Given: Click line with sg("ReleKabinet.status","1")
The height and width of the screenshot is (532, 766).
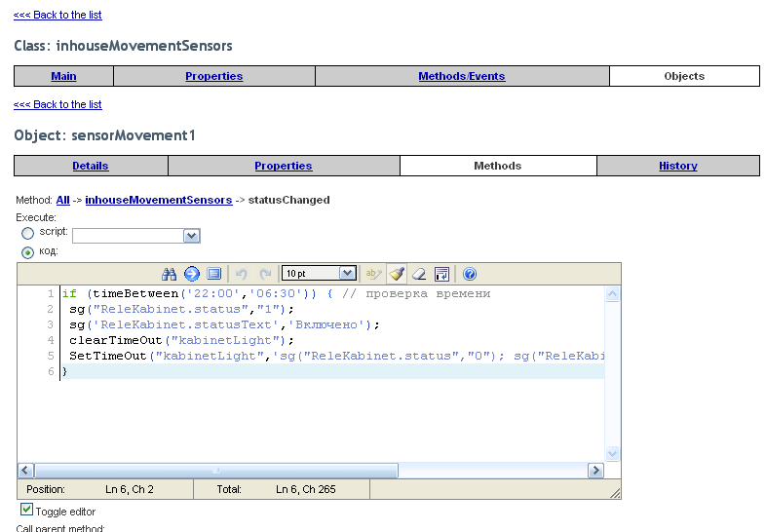Looking at the screenshot, I should [181, 309].
